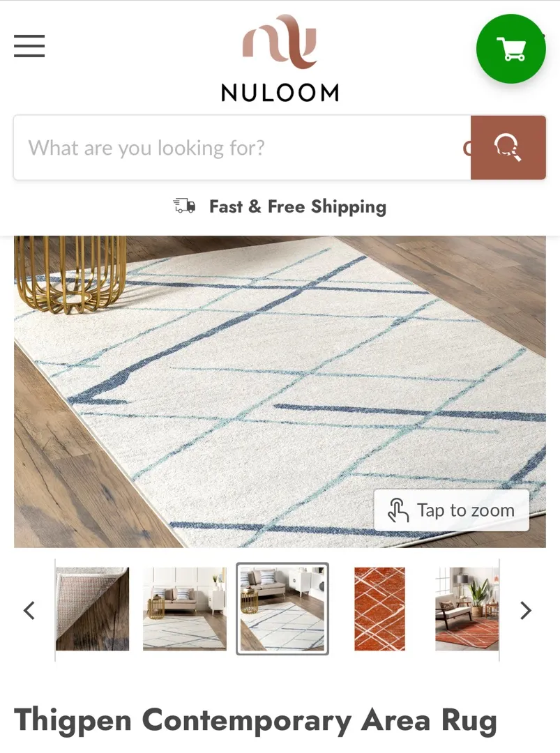Tap the 'Tap to zoom' button
Image resolution: width=560 pixels, height=753 pixels.
coord(451,510)
